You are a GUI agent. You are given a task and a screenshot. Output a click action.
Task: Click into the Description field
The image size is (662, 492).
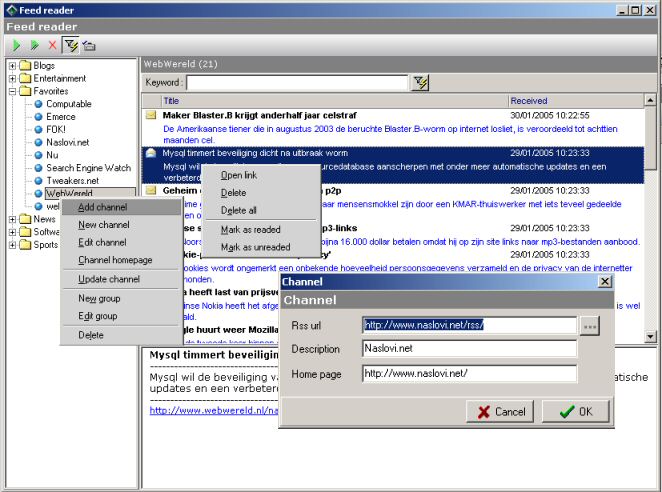469,349
